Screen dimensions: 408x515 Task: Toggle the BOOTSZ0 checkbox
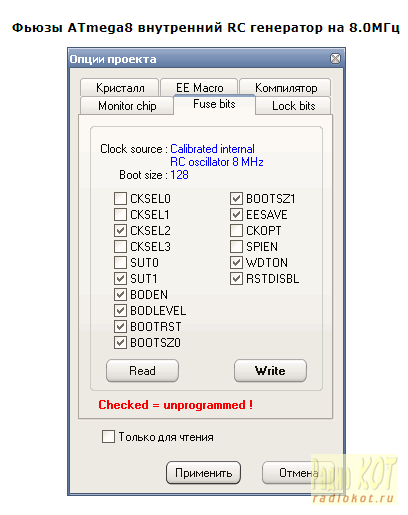tap(120, 342)
